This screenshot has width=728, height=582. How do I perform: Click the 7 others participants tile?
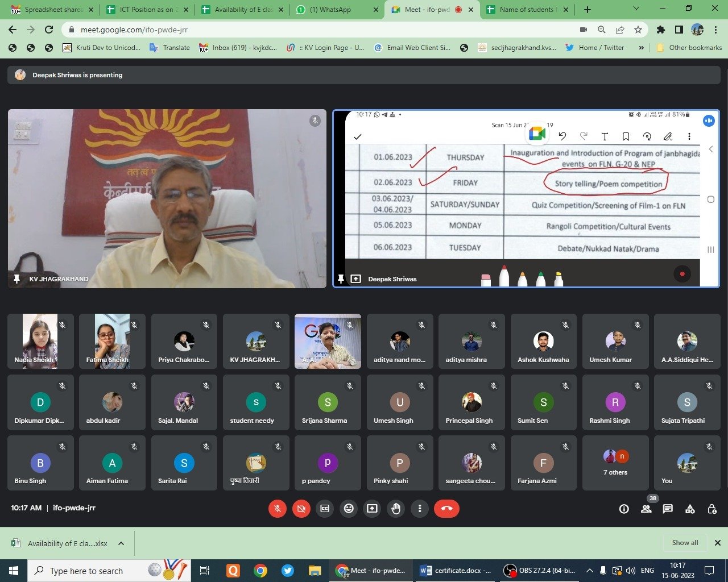(615, 463)
